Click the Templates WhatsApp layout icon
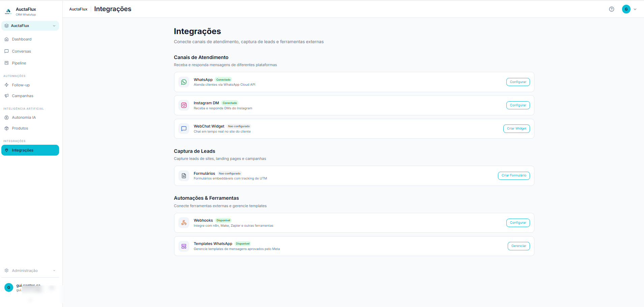The height and width of the screenshot is (307, 644). coord(184,246)
